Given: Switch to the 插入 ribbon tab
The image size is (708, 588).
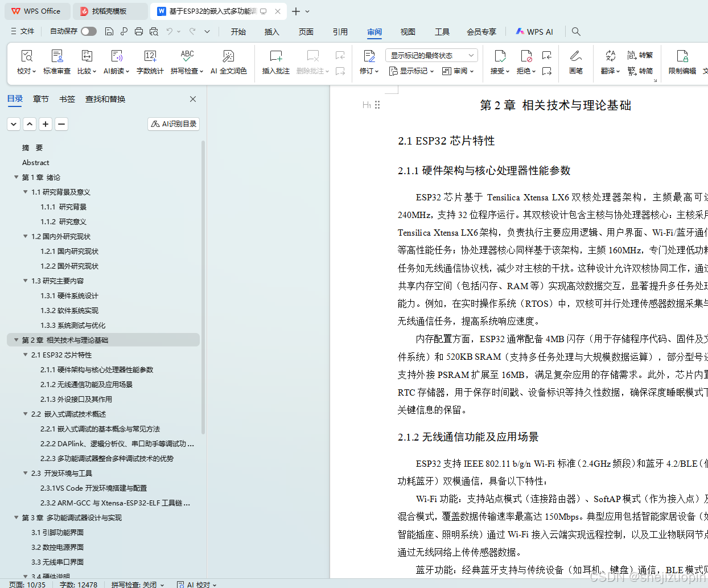Looking at the screenshot, I should click(x=271, y=32).
